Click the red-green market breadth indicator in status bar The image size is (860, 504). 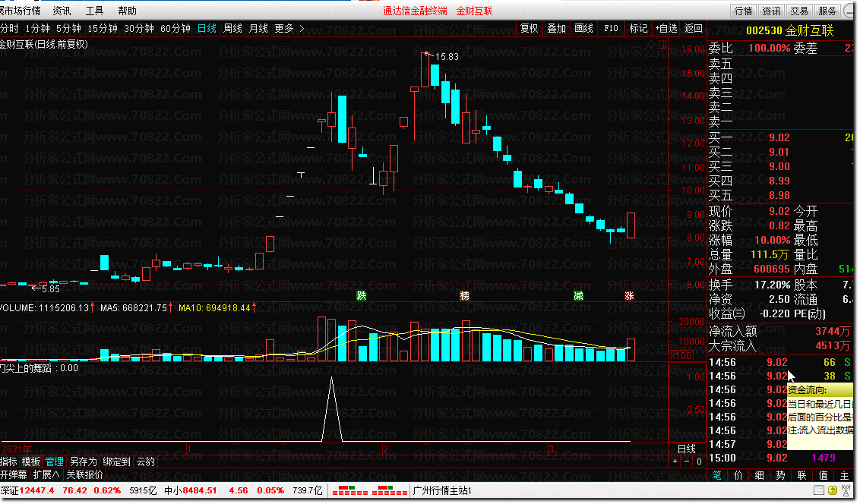click(370, 490)
